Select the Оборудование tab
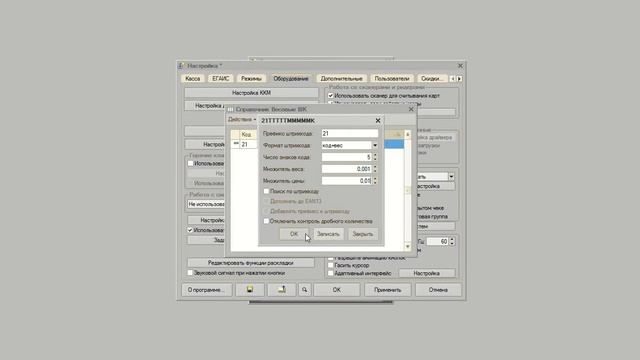 (x=291, y=78)
